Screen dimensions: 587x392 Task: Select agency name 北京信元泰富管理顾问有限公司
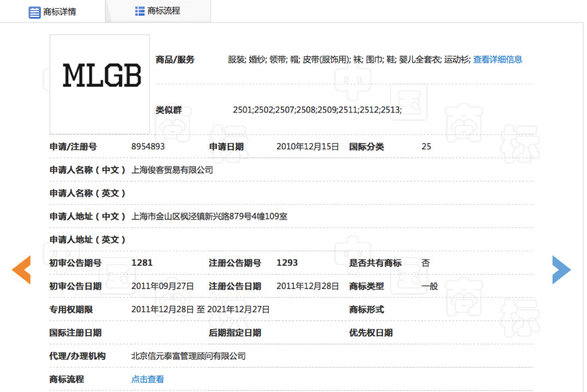pyautogui.click(x=188, y=356)
